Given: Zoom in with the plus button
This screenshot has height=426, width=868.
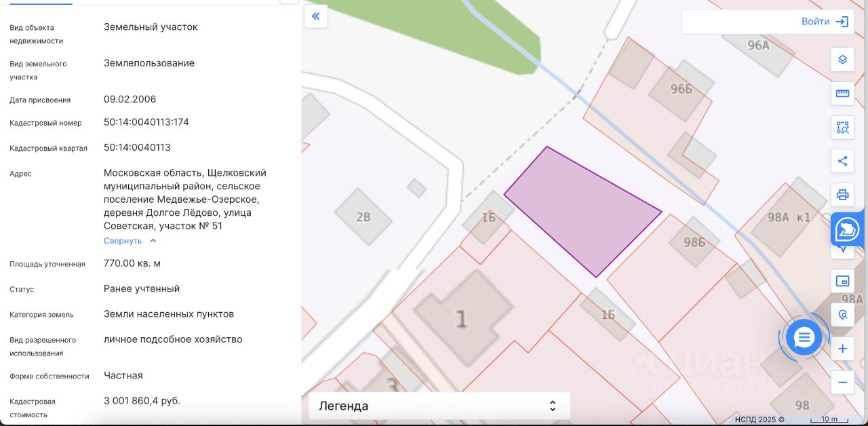Looking at the screenshot, I should (x=842, y=349).
